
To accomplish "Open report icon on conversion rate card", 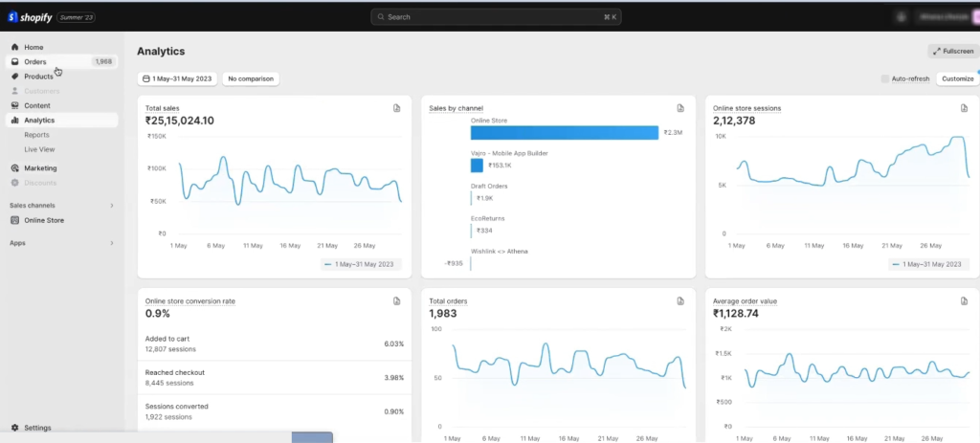I will click(x=396, y=301).
